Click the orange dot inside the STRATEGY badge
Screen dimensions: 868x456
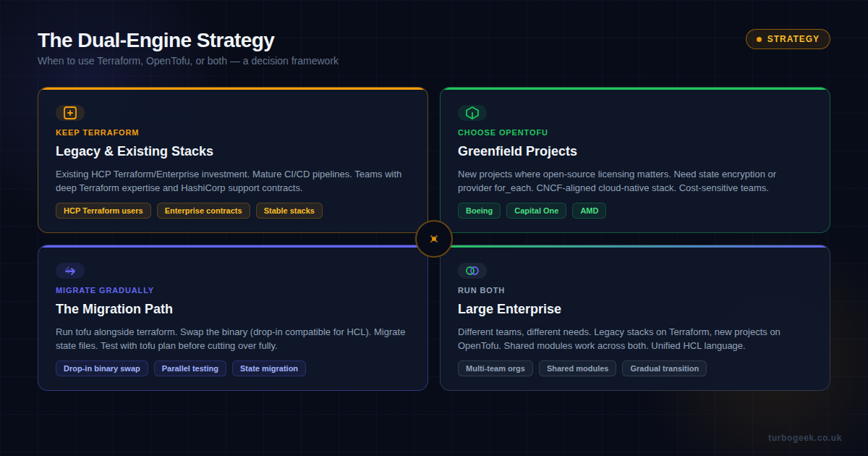pyautogui.click(x=758, y=39)
